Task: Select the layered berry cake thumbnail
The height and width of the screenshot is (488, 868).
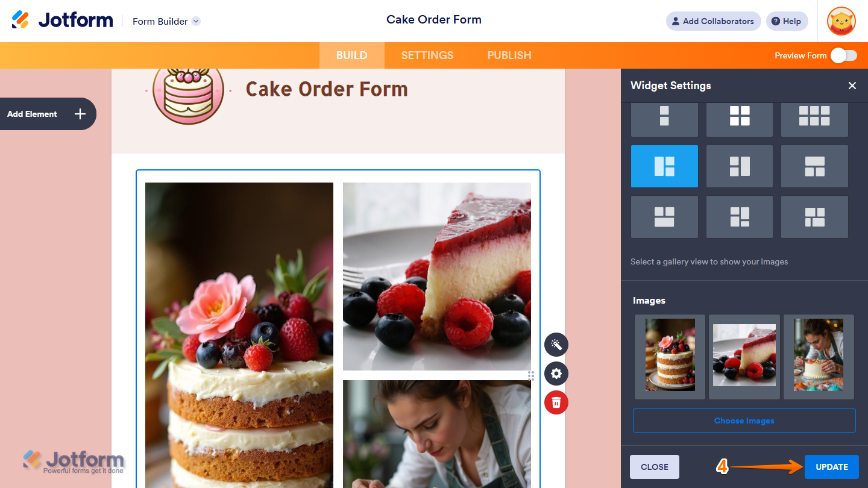Action: pyautogui.click(x=670, y=357)
